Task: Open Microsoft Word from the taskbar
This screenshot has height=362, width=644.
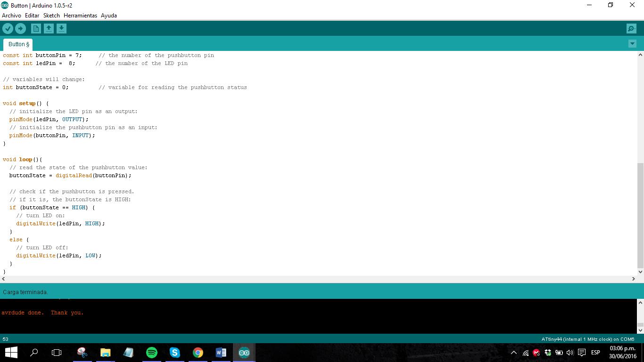Action: pyautogui.click(x=221, y=353)
